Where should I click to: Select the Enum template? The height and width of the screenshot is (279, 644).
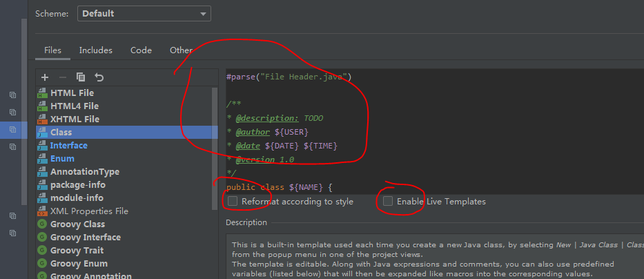click(x=127, y=159)
